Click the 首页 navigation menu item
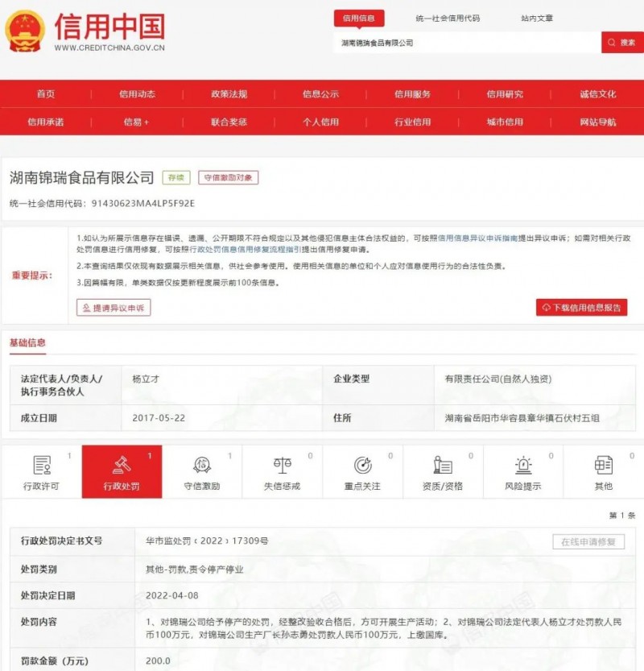 tap(45, 94)
